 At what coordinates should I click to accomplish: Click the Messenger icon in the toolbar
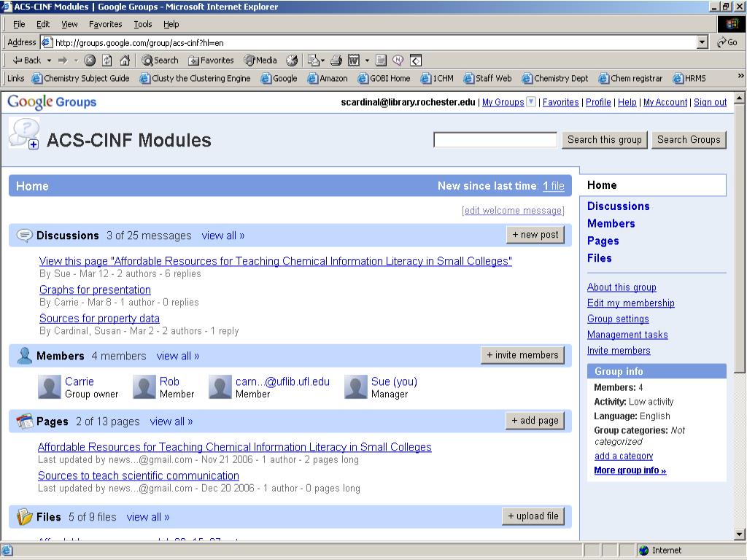click(x=398, y=61)
